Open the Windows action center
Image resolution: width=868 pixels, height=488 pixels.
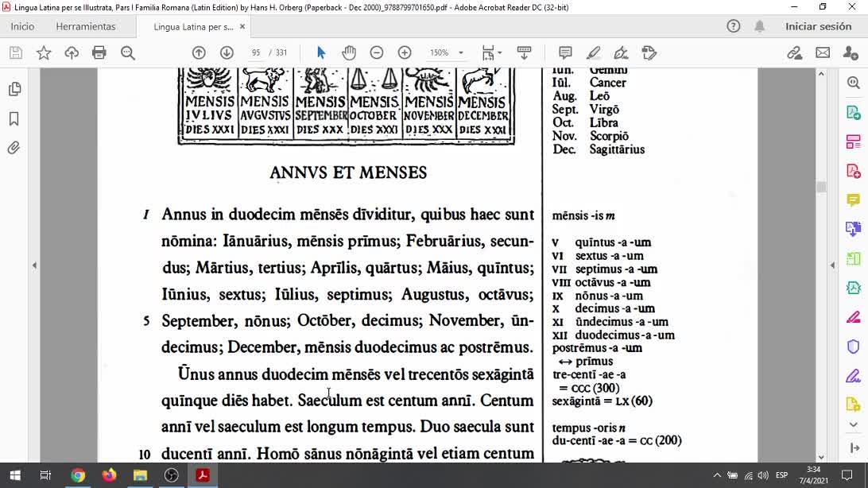(x=847, y=475)
